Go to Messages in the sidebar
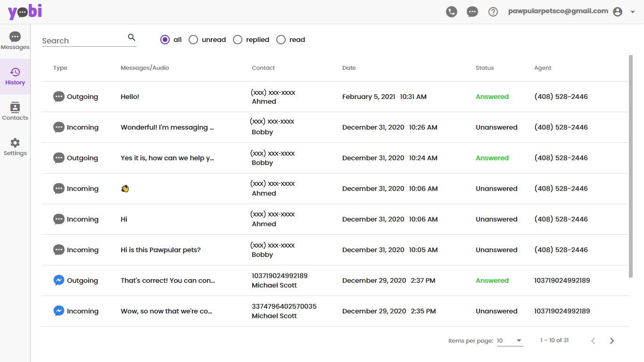Image resolution: width=644 pixels, height=362 pixels. coord(15,41)
